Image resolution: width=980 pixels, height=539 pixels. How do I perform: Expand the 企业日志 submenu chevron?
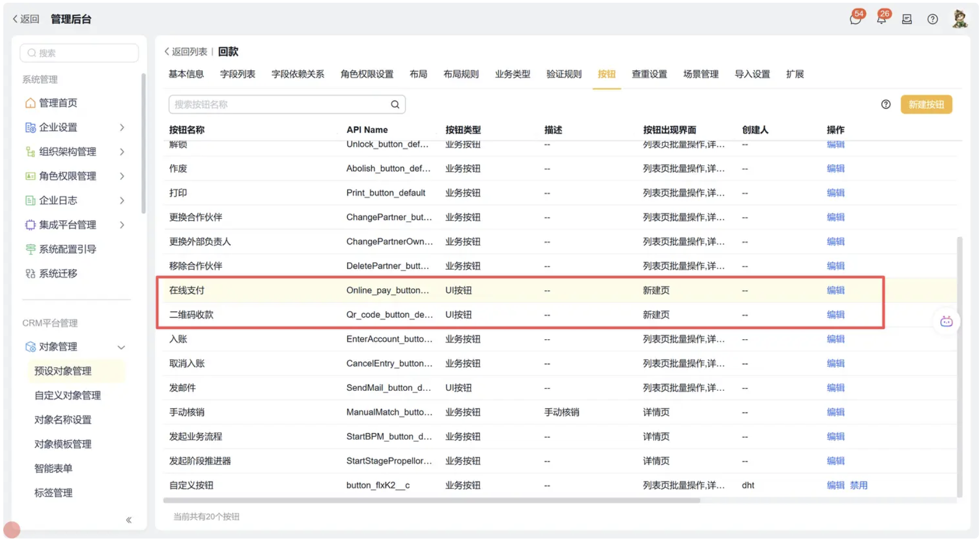pyautogui.click(x=122, y=200)
